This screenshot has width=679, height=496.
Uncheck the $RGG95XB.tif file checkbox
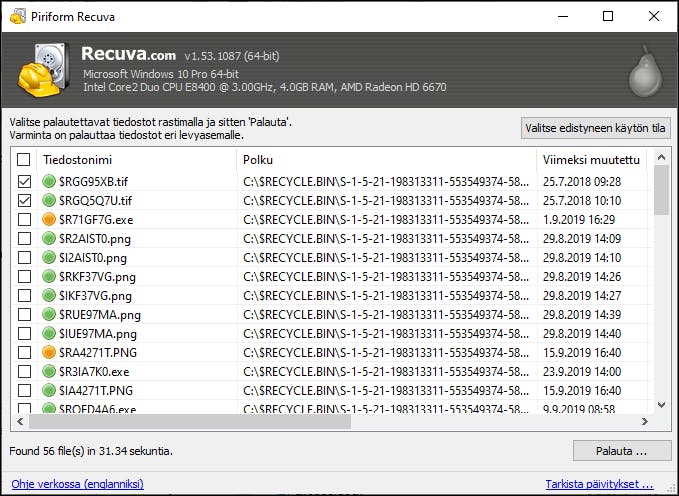point(24,182)
